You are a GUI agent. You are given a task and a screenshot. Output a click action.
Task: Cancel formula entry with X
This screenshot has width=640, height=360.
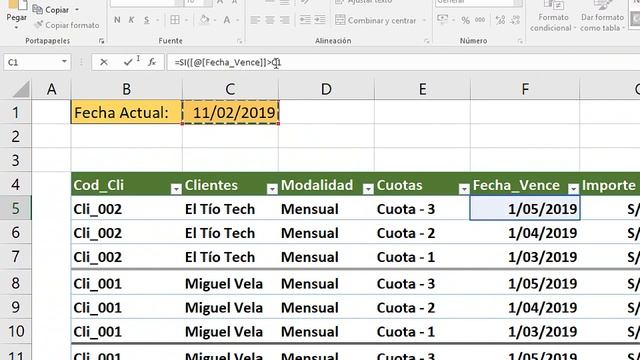(x=104, y=62)
